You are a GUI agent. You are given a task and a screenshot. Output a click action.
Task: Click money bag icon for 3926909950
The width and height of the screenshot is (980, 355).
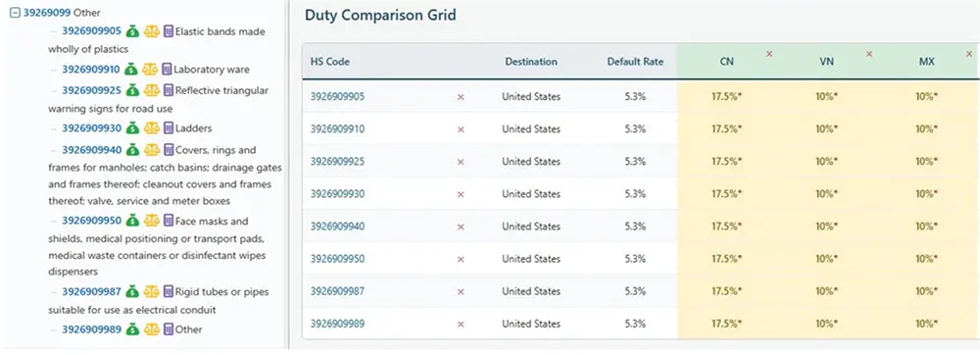pyautogui.click(x=132, y=221)
